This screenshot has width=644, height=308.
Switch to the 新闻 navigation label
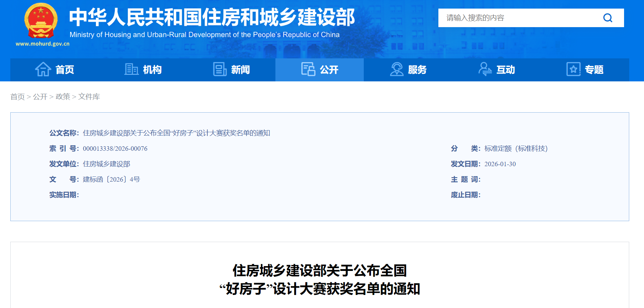(240, 70)
